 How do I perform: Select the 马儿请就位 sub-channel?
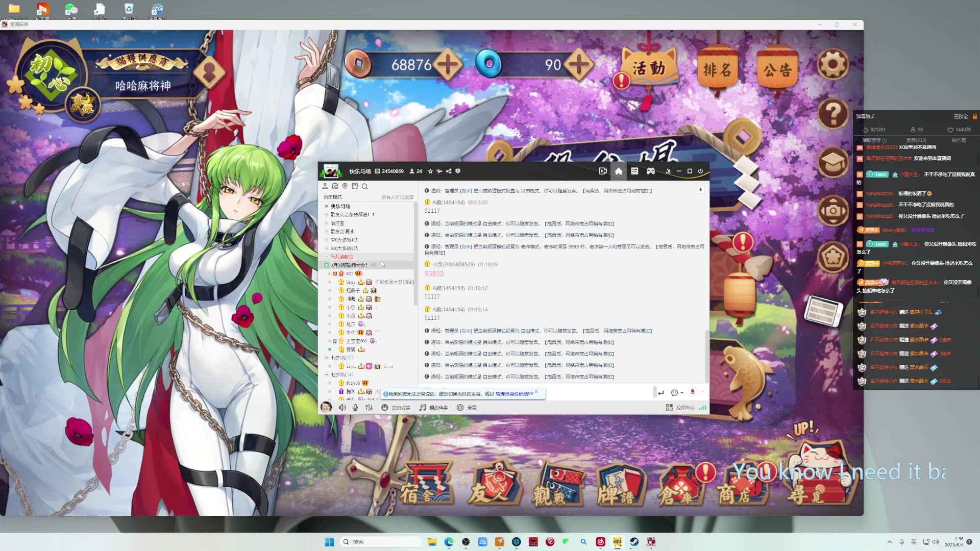342,257
